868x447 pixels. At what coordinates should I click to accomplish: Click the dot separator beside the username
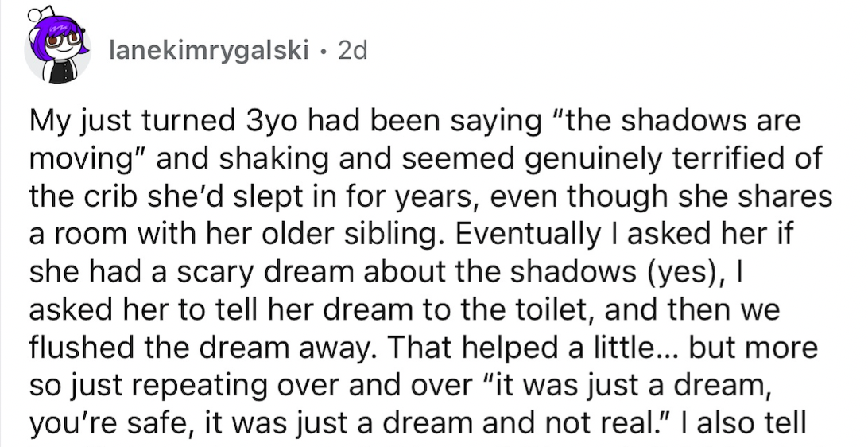(x=323, y=52)
